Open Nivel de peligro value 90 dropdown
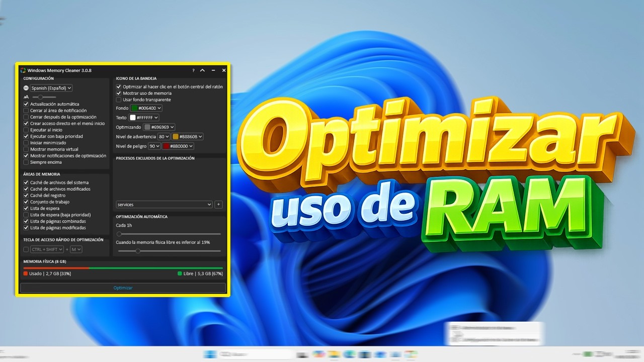This screenshot has height=362, width=644. tap(154, 146)
